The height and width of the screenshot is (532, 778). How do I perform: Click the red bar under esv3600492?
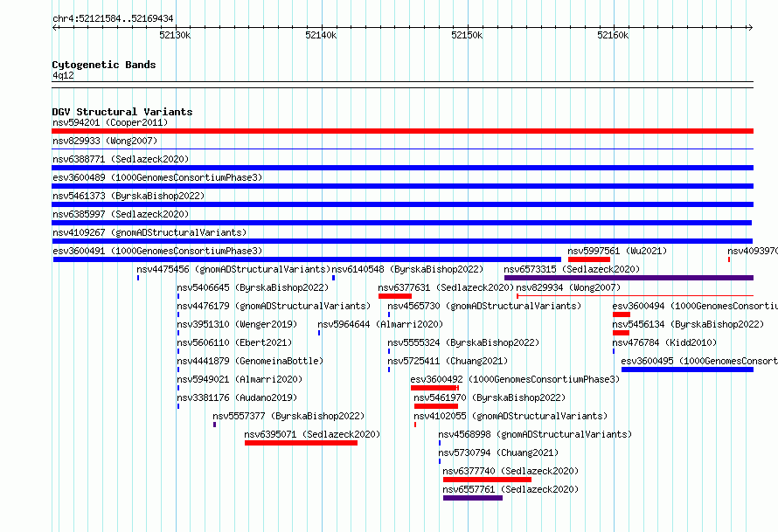coord(434,388)
